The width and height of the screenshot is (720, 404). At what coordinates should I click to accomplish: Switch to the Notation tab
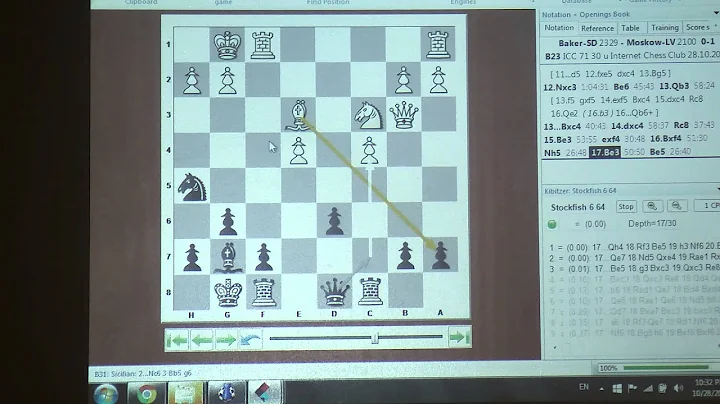559,28
